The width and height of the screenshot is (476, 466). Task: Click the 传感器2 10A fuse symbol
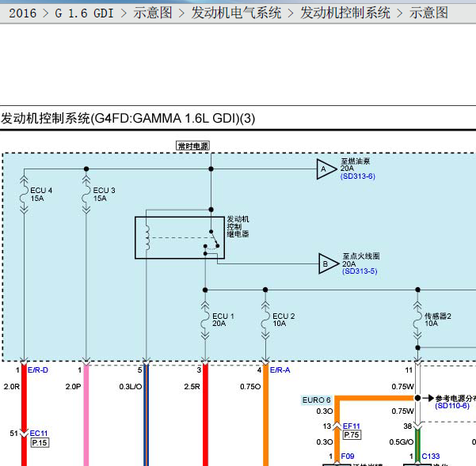(417, 320)
